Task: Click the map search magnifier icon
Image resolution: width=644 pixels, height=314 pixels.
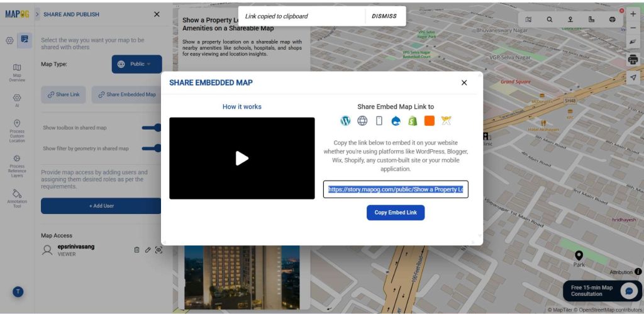Action: click(x=550, y=20)
